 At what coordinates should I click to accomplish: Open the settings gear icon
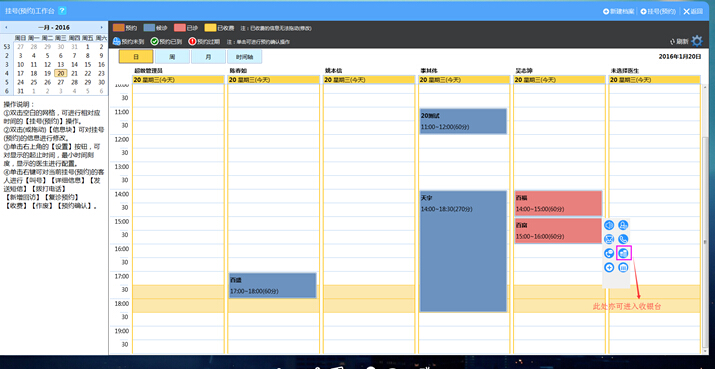697,42
